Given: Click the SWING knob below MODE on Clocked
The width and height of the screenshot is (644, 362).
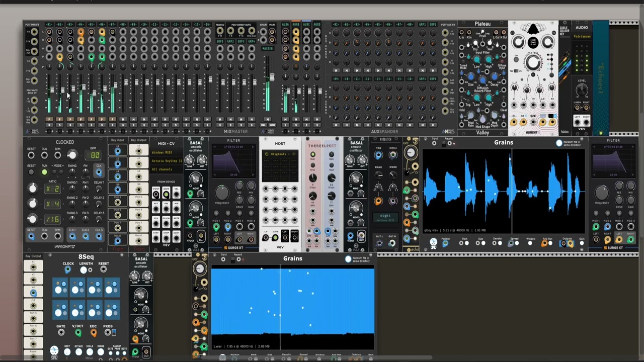Looking at the screenshot, I should point(72,172).
